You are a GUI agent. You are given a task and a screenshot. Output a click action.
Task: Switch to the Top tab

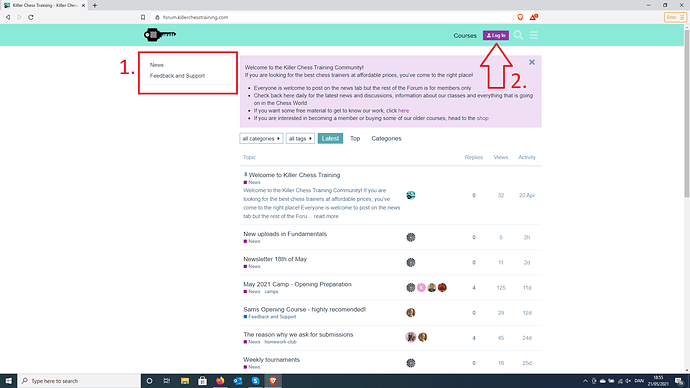[355, 139]
